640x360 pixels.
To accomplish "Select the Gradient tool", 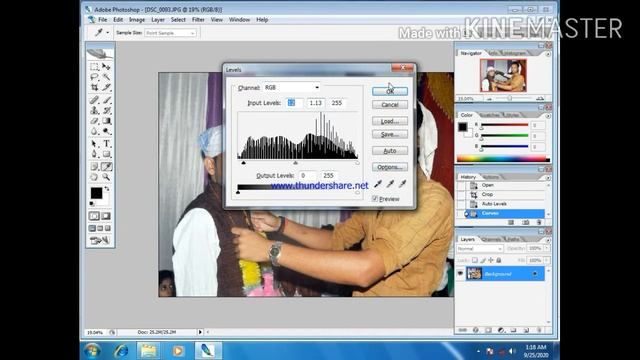I will (x=106, y=121).
